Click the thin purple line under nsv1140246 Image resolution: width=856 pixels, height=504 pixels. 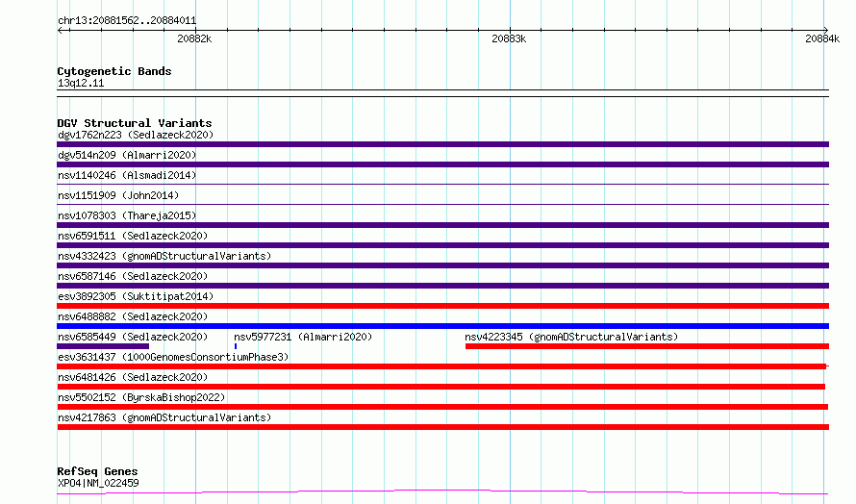point(442,185)
